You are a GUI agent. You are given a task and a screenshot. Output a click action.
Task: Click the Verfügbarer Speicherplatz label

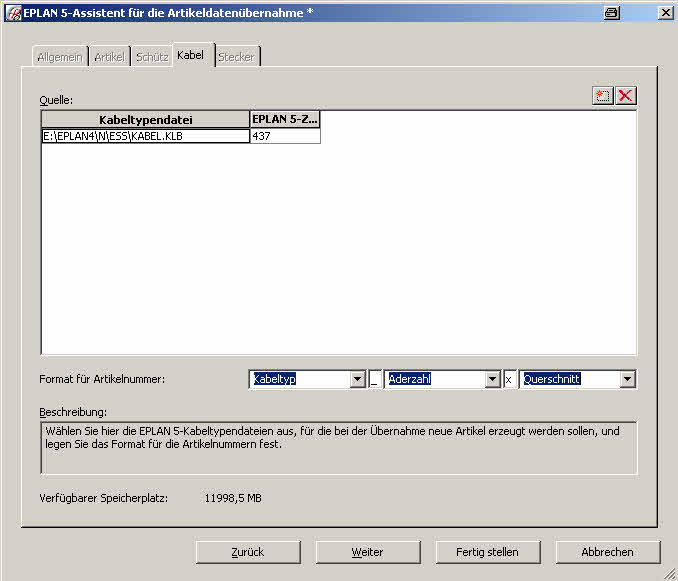pyautogui.click(x=104, y=498)
